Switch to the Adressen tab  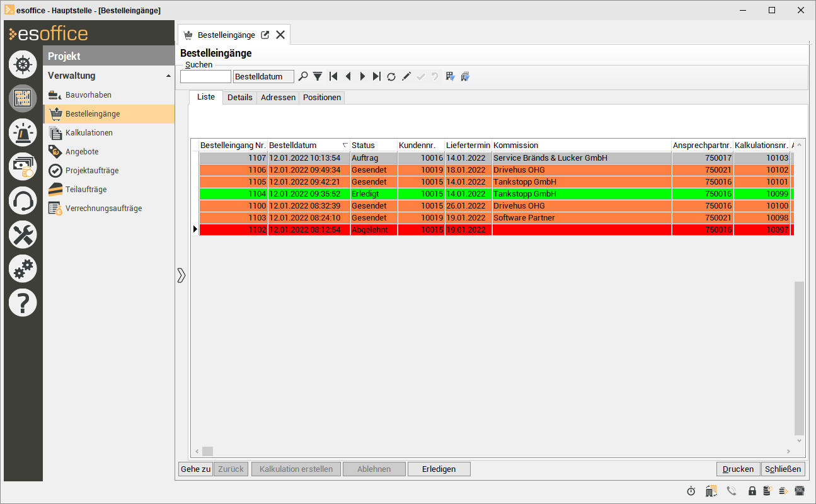pyautogui.click(x=278, y=98)
